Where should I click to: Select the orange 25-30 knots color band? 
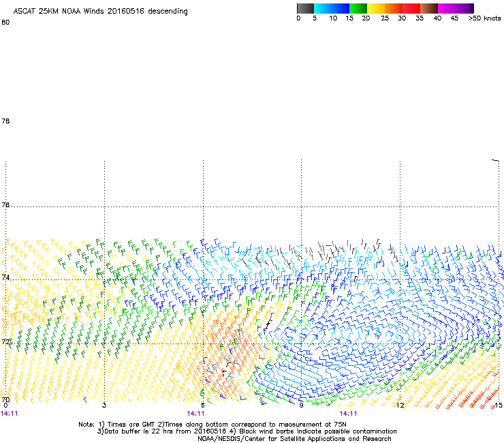[394, 8]
